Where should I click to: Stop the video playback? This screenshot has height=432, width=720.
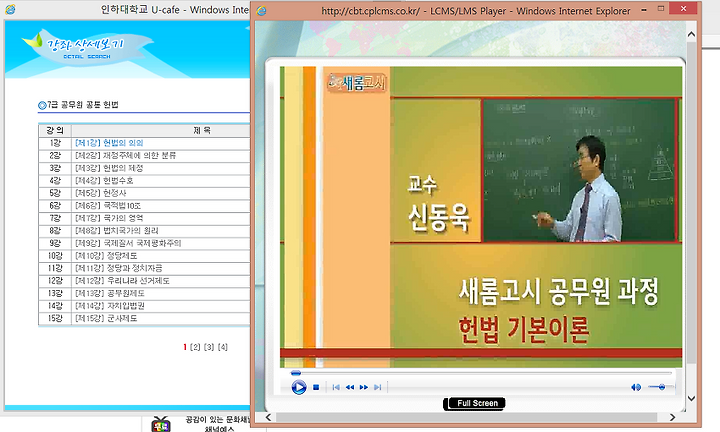316,387
